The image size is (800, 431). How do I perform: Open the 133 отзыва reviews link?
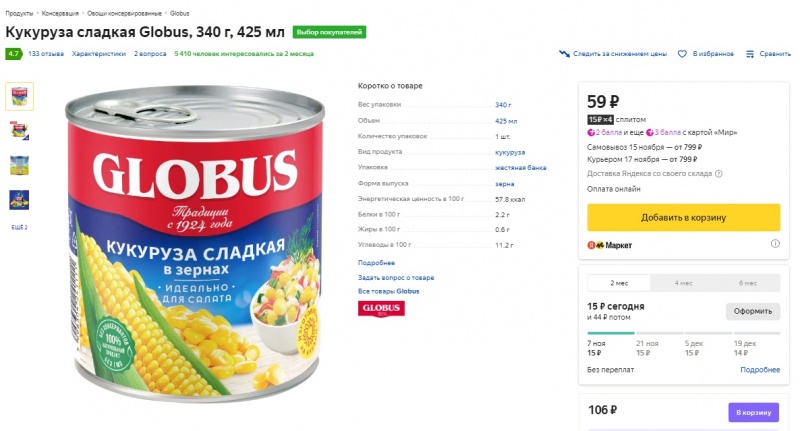(46, 54)
